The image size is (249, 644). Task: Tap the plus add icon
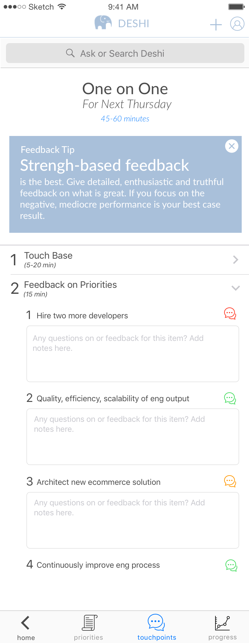[216, 24]
